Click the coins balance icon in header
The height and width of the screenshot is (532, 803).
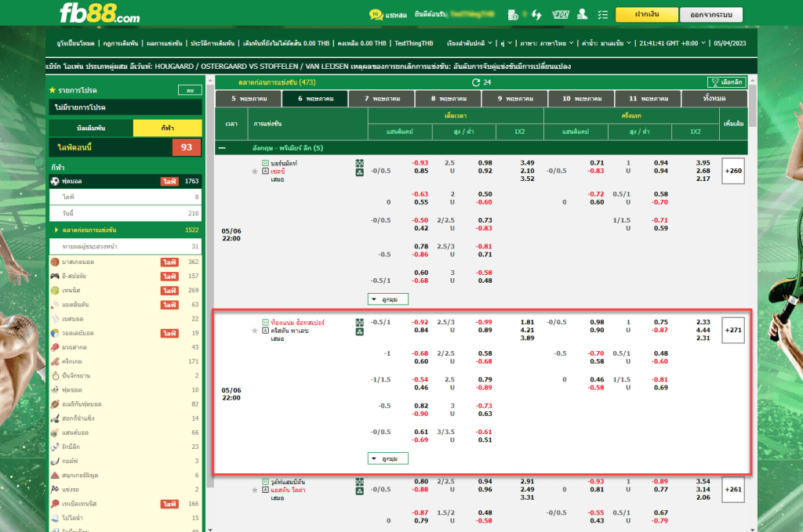[513, 14]
